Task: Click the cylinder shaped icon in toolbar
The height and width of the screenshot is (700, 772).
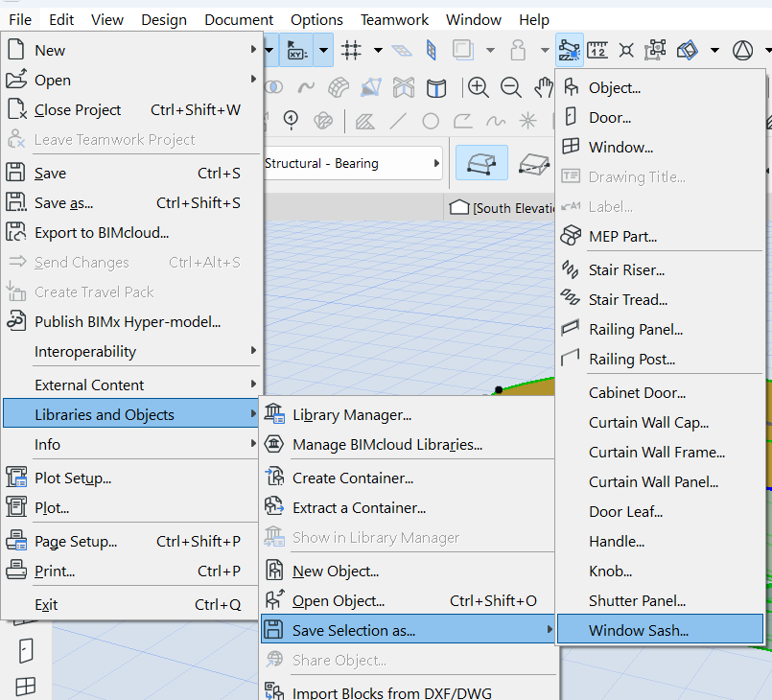Action: point(436,88)
